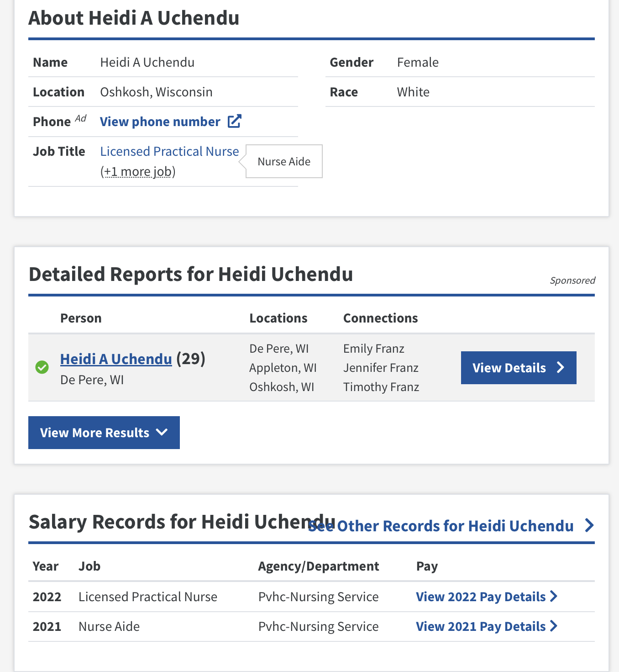Click the chevron arrow after See Other Records
The width and height of the screenshot is (619, 672).
coord(589,525)
